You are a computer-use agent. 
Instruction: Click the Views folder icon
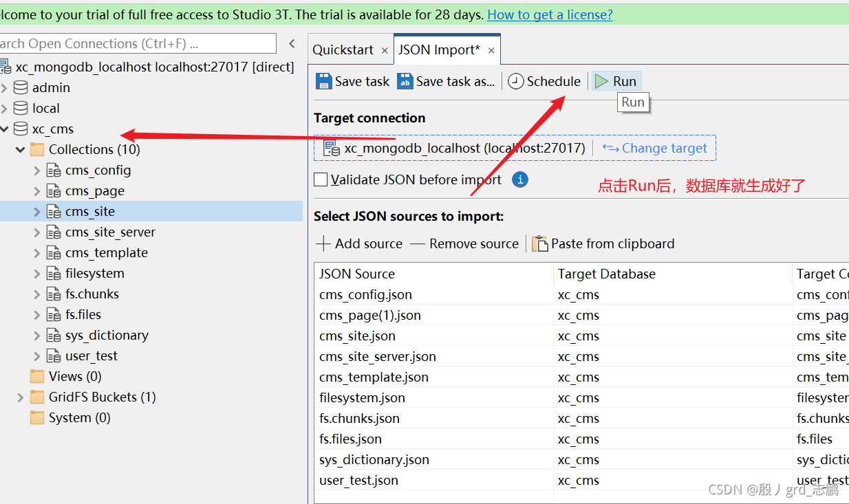coord(38,376)
